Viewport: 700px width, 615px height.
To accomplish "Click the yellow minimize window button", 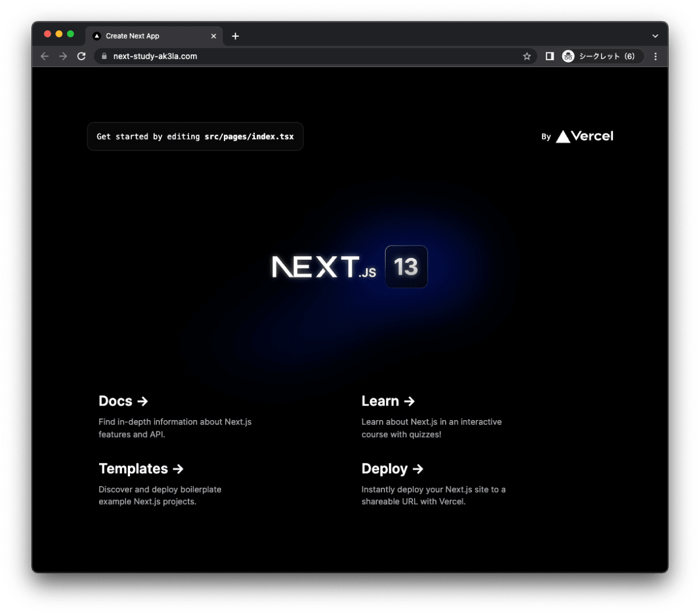I will (59, 34).
